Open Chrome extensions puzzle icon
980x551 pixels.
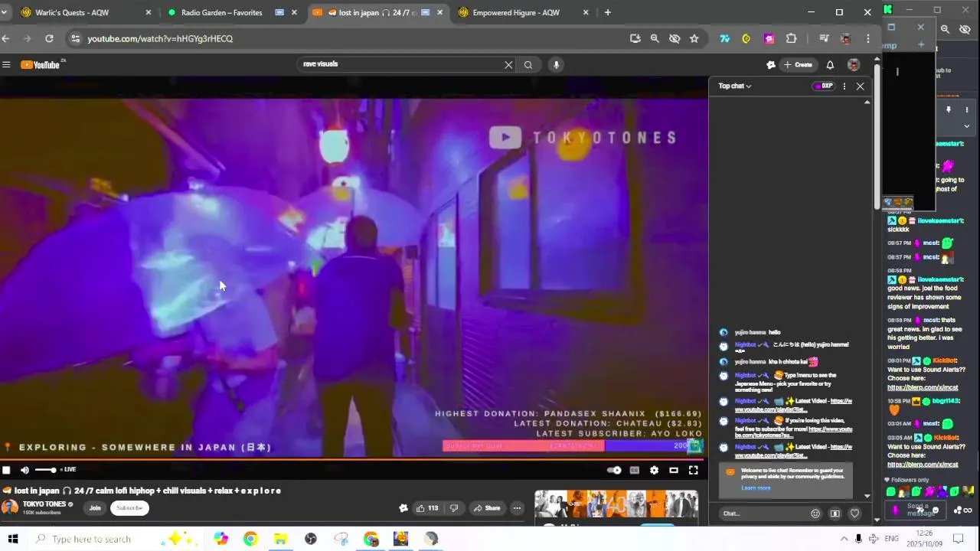(791, 38)
